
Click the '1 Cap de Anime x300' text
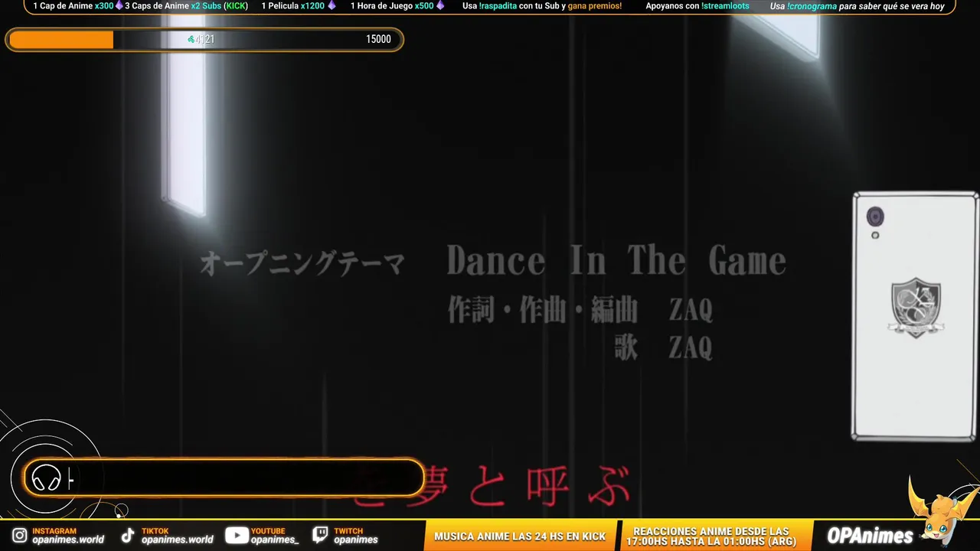73,6
